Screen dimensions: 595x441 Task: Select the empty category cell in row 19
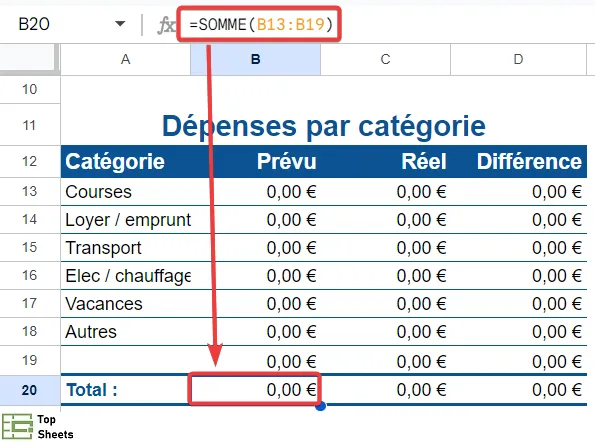(126, 361)
